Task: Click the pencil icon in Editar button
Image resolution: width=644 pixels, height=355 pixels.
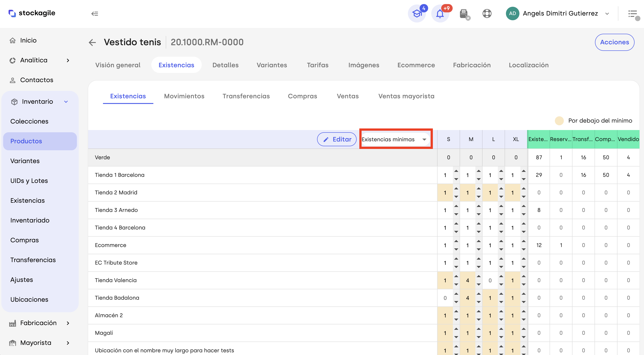Action: 326,139
